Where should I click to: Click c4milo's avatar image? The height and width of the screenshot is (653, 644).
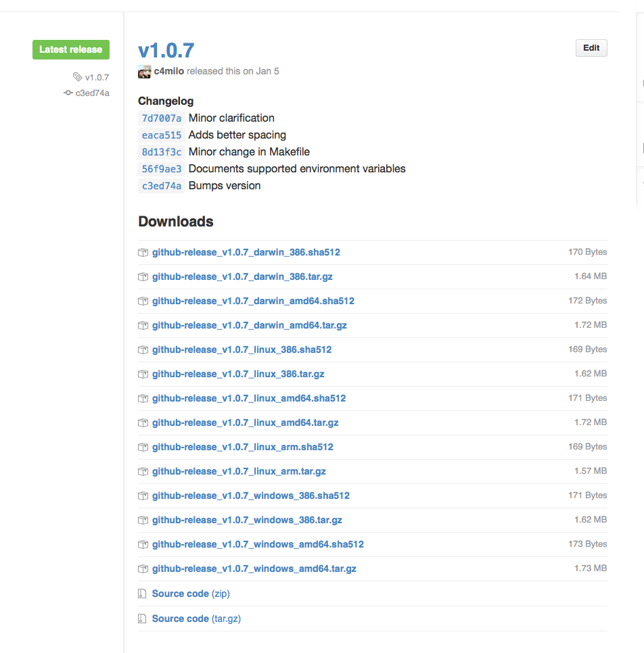point(144,72)
